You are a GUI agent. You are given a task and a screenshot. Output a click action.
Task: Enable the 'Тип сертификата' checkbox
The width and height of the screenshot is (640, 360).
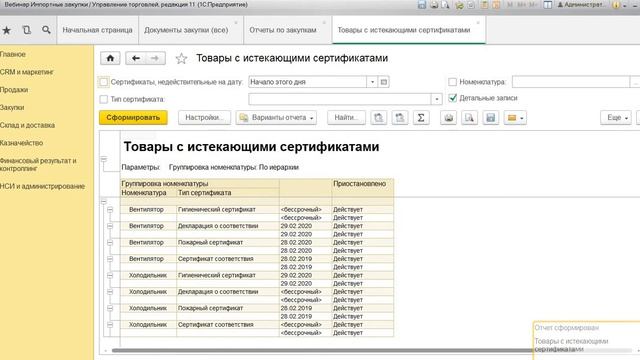(104, 99)
